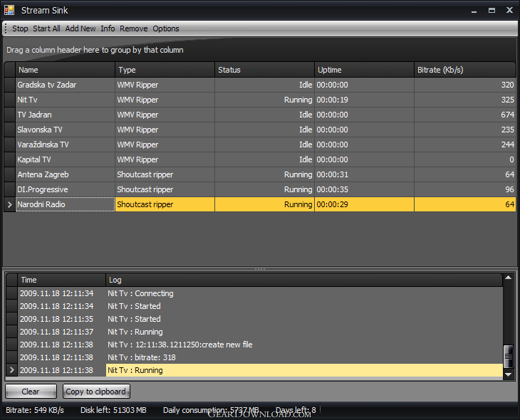Image resolution: width=520 pixels, height=420 pixels.
Task: Click Remove in the toolbar
Action: [134, 28]
